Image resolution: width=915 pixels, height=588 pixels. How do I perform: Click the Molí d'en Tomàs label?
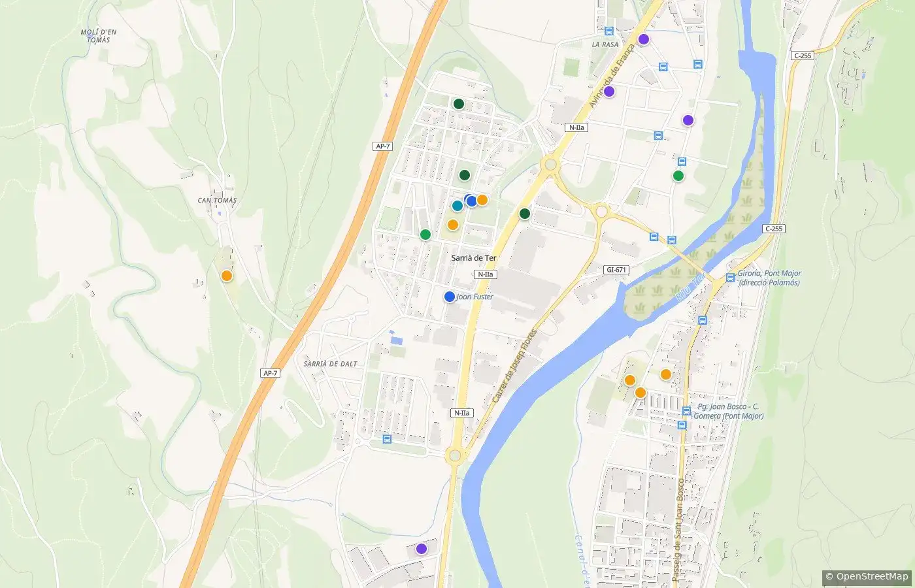point(98,36)
